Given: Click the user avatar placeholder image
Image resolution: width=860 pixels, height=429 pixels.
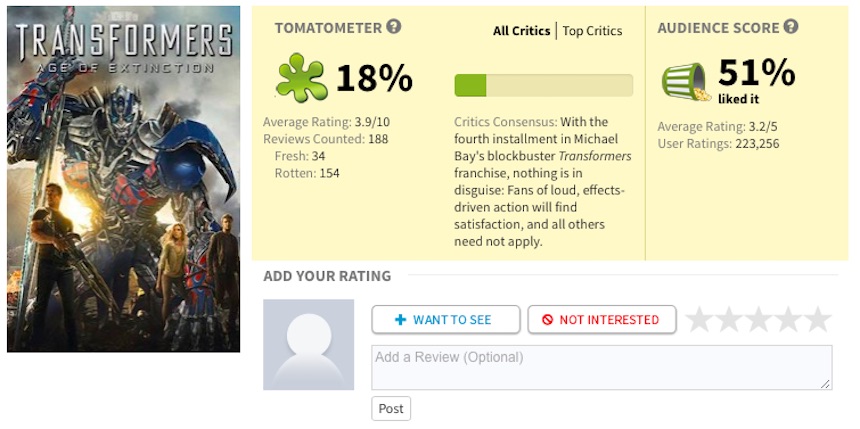Looking at the screenshot, I should coord(308,344).
